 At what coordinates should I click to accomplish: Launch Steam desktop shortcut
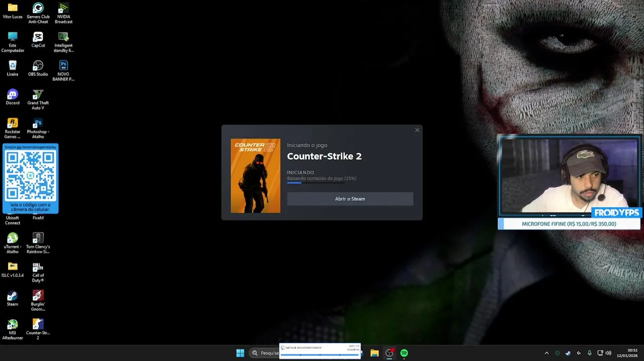pos(13,298)
